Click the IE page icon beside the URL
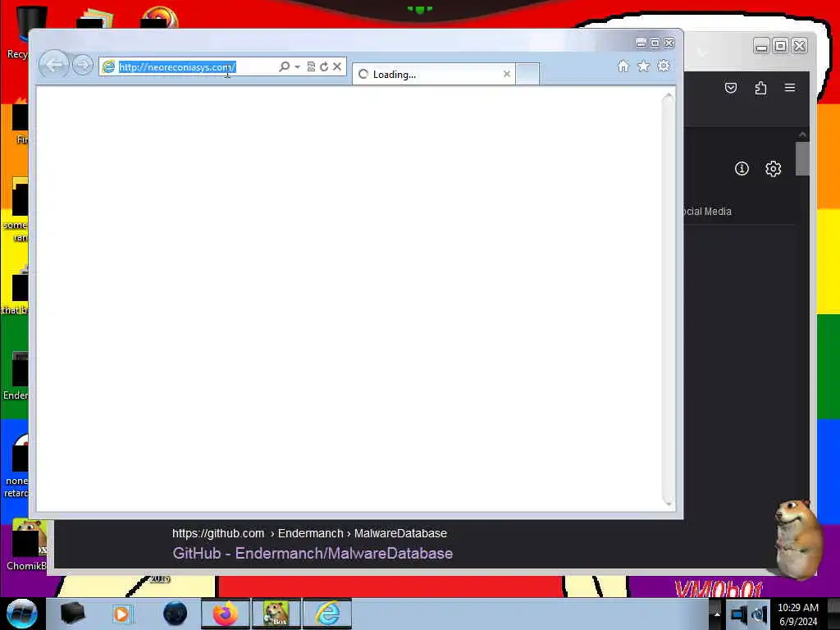The height and width of the screenshot is (630, 840). (x=109, y=66)
